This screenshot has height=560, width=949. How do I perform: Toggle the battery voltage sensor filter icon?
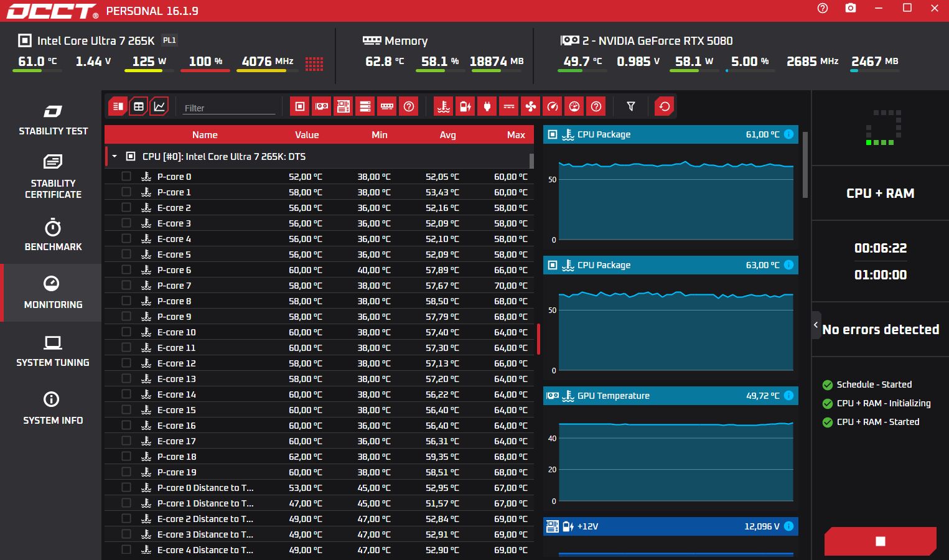coord(465,106)
